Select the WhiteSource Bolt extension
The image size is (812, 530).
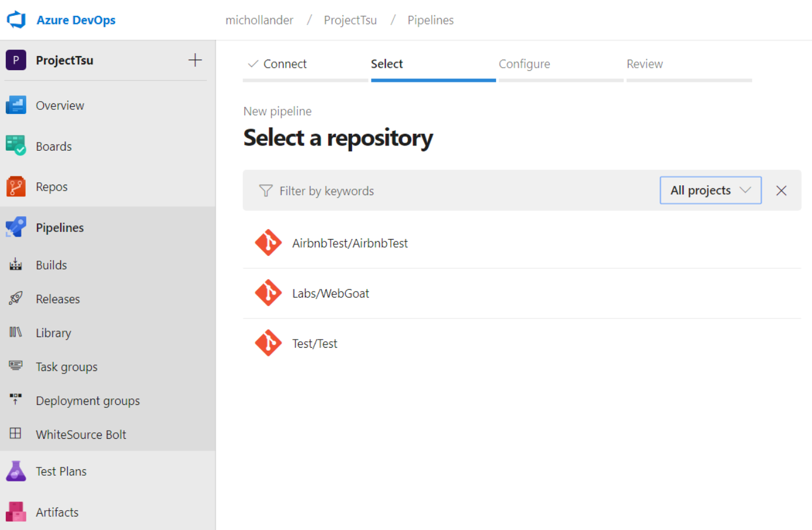tap(81, 434)
